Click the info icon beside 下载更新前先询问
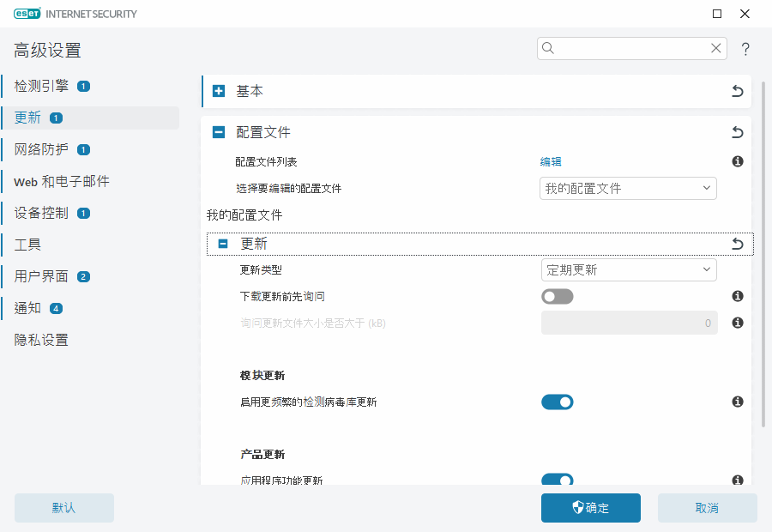Viewport: 772px width, 532px height. point(737,294)
